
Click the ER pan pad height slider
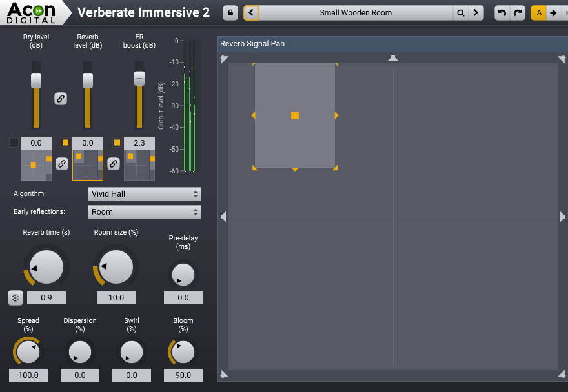152,165
